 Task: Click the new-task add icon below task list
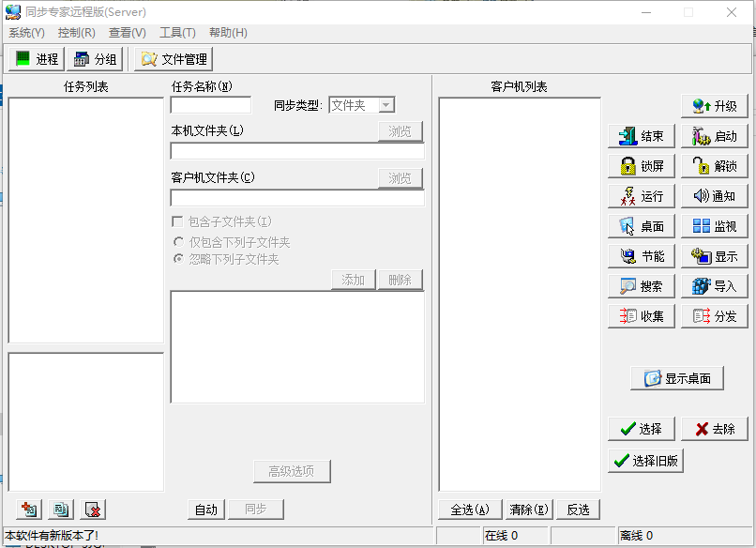[x=27, y=509]
